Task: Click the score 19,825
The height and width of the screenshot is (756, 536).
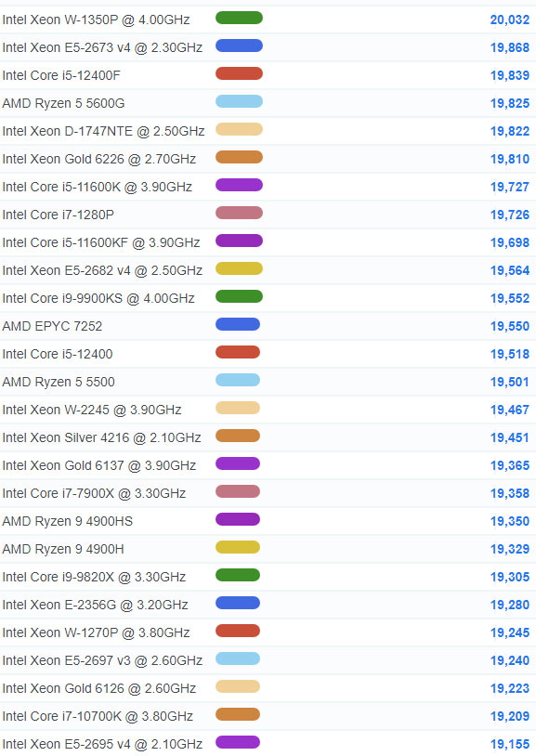Action: 510,104
